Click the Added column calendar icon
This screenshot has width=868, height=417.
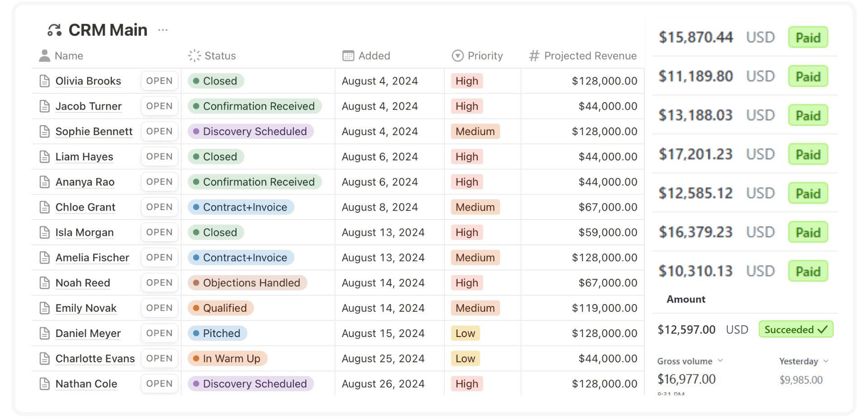pyautogui.click(x=348, y=56)
